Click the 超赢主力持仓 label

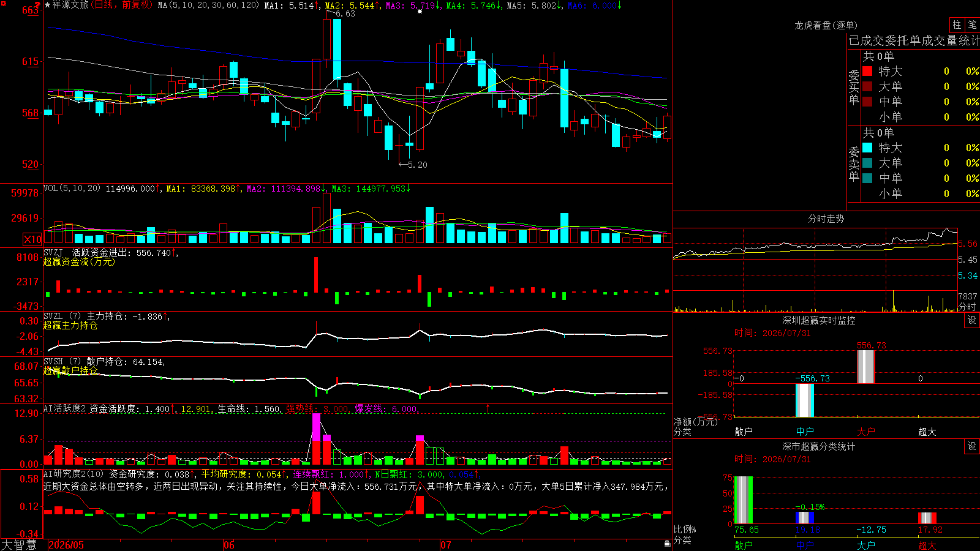click(x=70, y=326)
